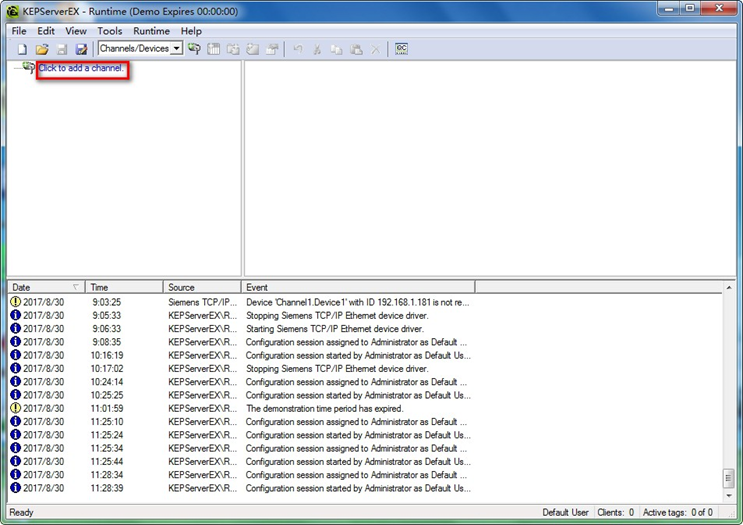Click info icon on the 11:28:39 event

click(16, 487)
